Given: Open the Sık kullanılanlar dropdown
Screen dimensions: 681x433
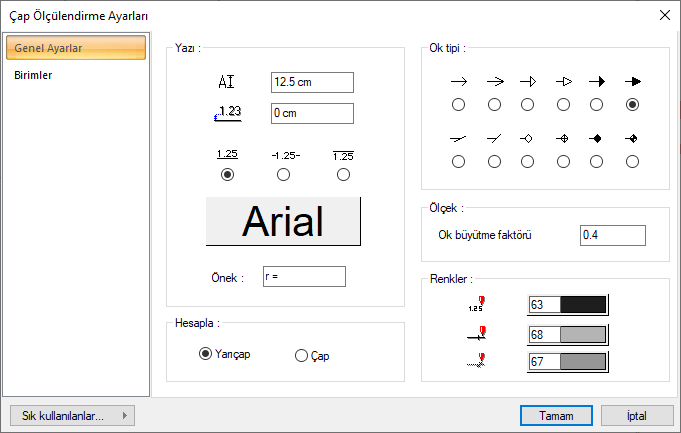Looking at the screenshot, I should (x=70, y=415).
